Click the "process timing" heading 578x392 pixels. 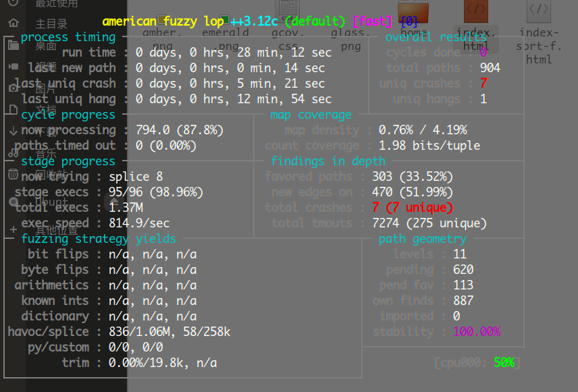pos(68,37)
